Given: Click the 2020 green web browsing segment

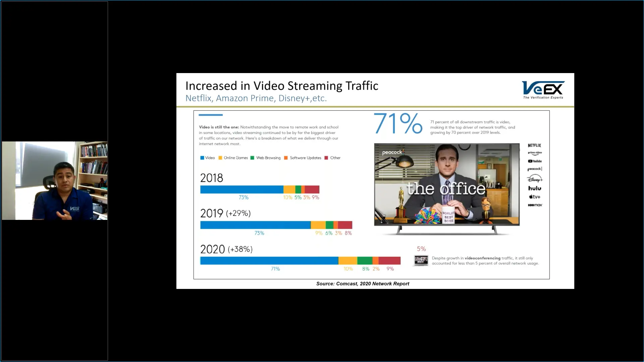Looking at the screenshot, I should click(x=365, y=260).
